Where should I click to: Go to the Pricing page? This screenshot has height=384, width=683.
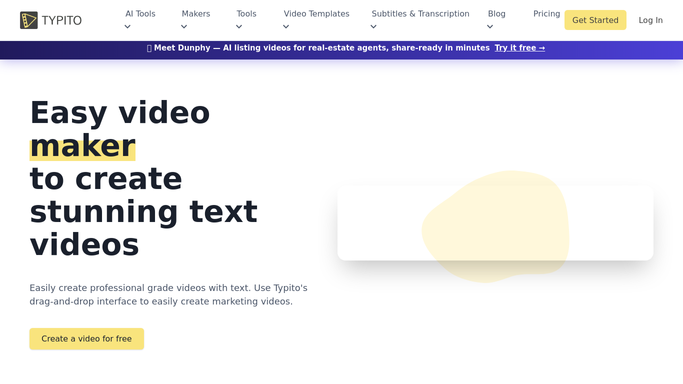coord(546,14)
